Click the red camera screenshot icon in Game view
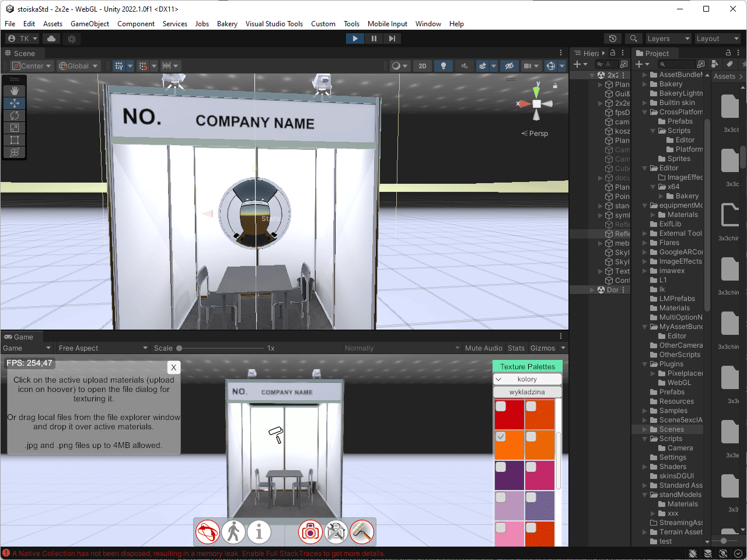This screenshot has width=747, height=560. (x=310, y=531)
